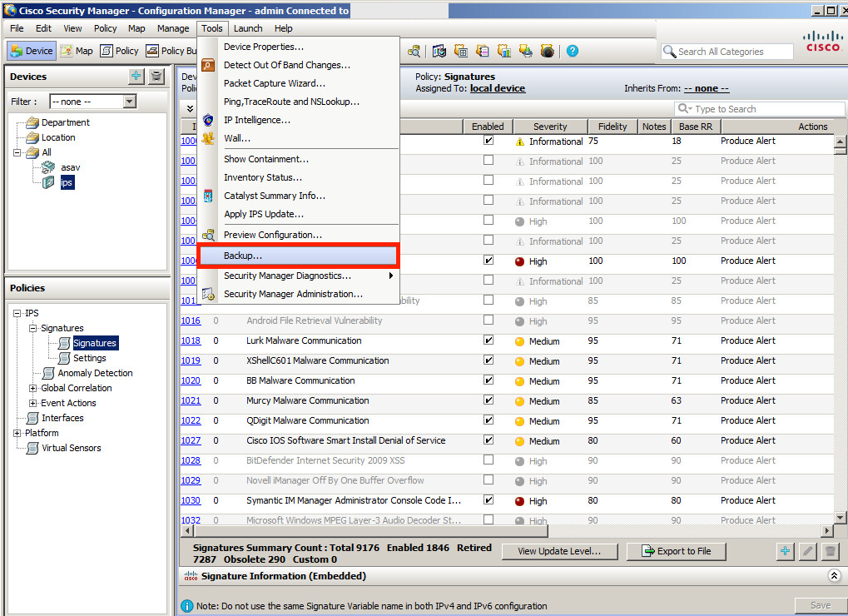Click the Export to File button
The image size is (848, 616).
click(676, 551)
